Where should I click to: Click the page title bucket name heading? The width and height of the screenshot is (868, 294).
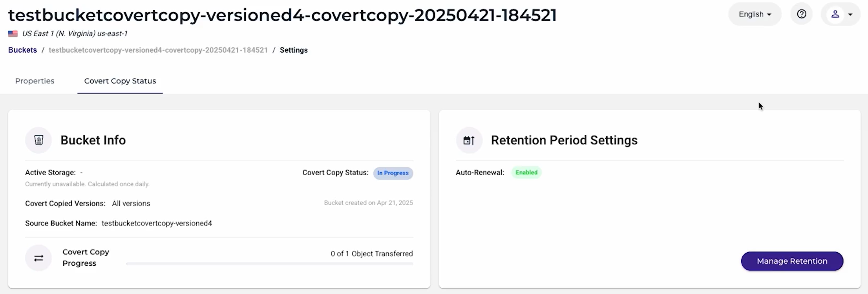pos(282,15)
